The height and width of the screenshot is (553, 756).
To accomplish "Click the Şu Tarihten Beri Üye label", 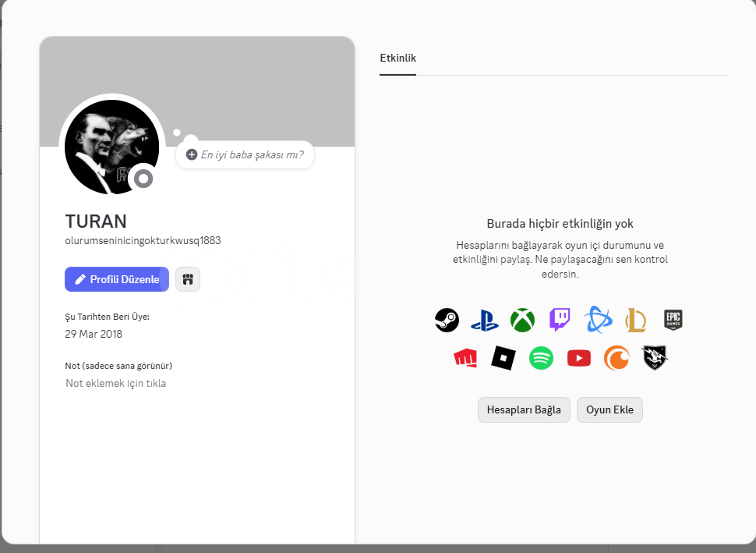I will pos(107,317).
